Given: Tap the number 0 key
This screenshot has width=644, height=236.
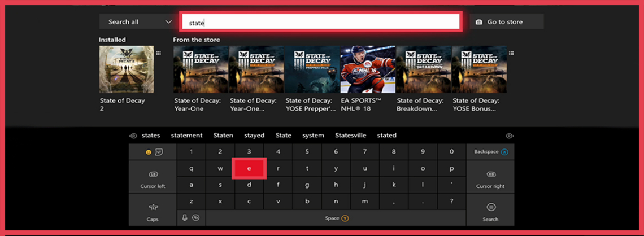Looking at the screenshot, I should (452, 152).
